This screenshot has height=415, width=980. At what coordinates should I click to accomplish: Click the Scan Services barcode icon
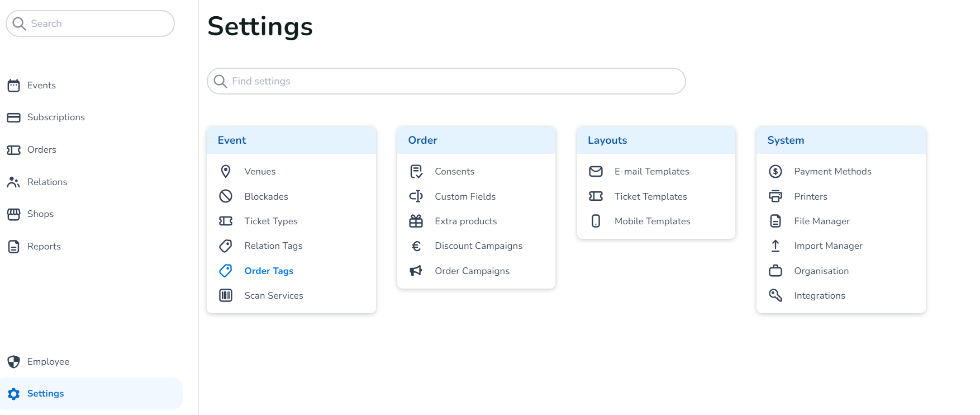pyautogui.click(x=226, y=295)
